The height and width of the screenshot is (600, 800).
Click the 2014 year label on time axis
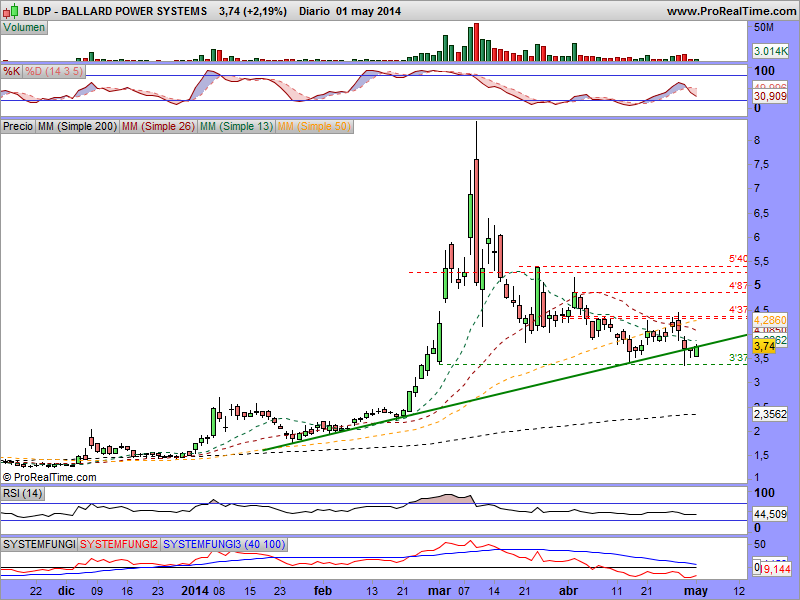[195, 591]
